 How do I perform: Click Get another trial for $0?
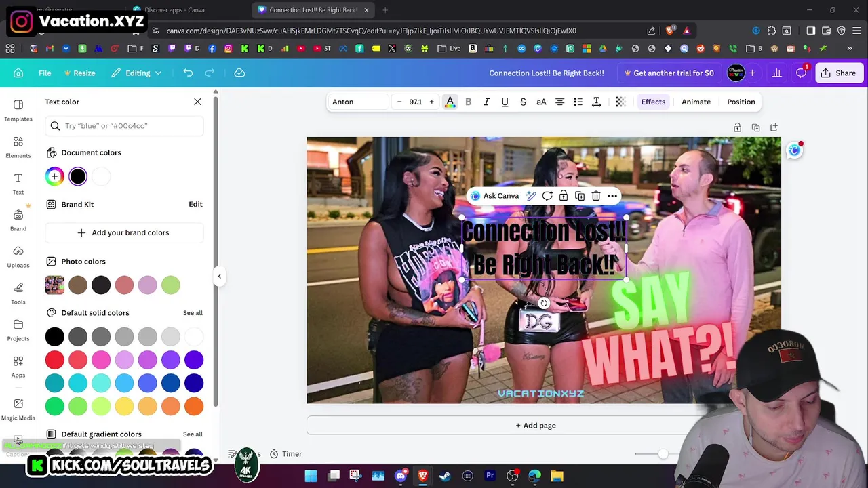point(669,73)
